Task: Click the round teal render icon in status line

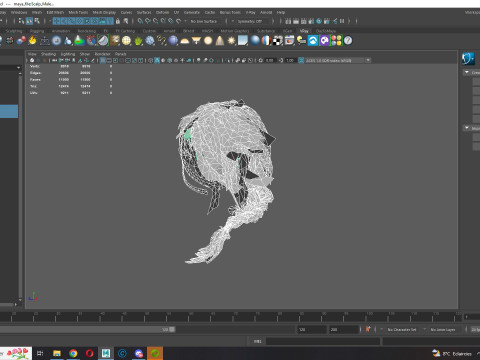Action: coord(319,21)
